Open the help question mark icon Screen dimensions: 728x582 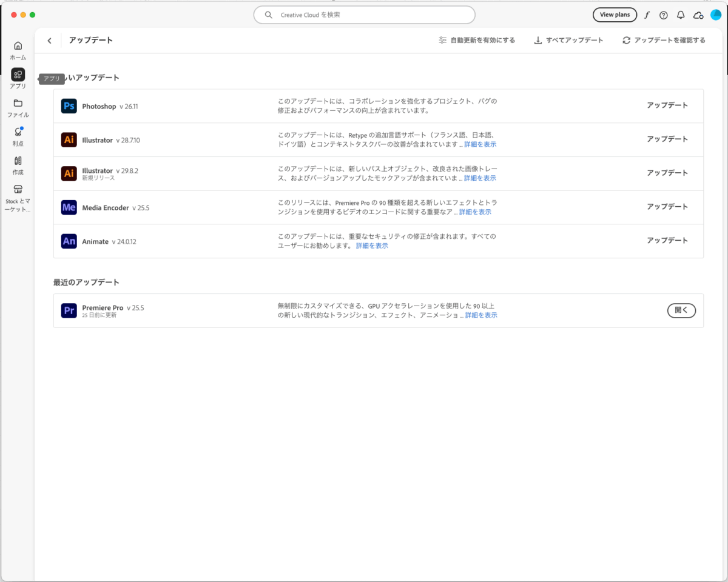(663, 15)
